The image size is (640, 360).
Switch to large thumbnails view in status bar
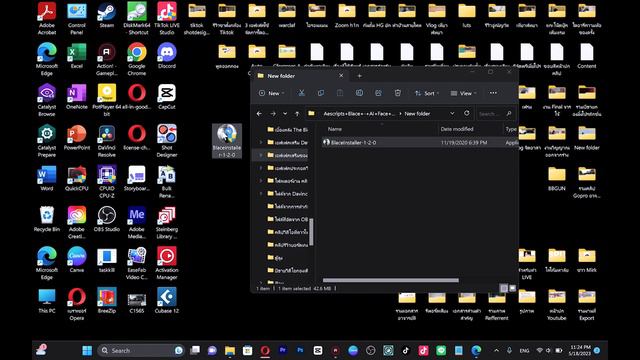pos(513,288)
